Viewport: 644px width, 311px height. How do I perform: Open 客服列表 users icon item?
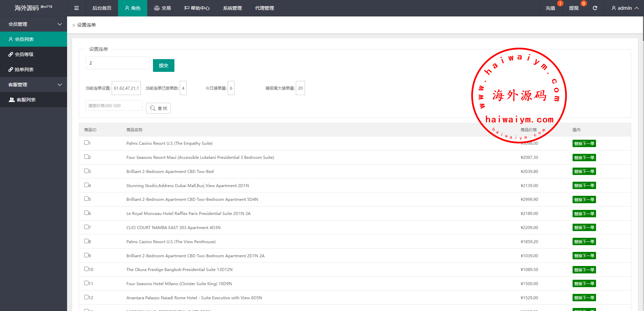12,100
